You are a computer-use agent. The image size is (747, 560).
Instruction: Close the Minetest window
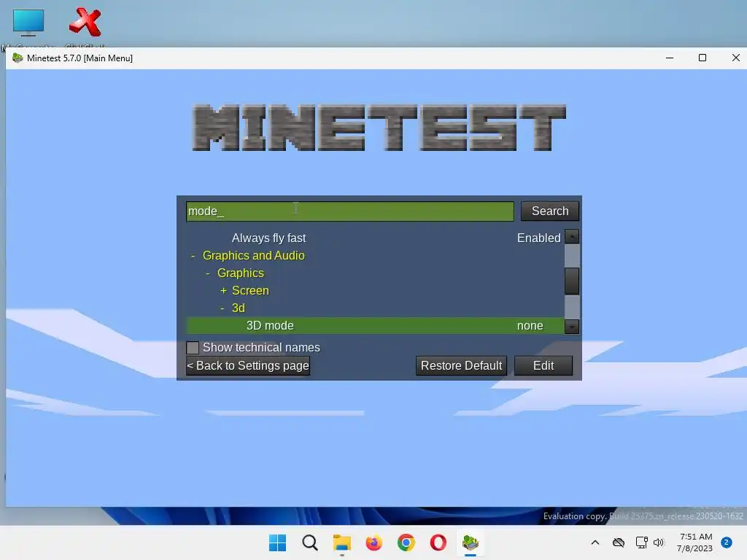(735, 58)
